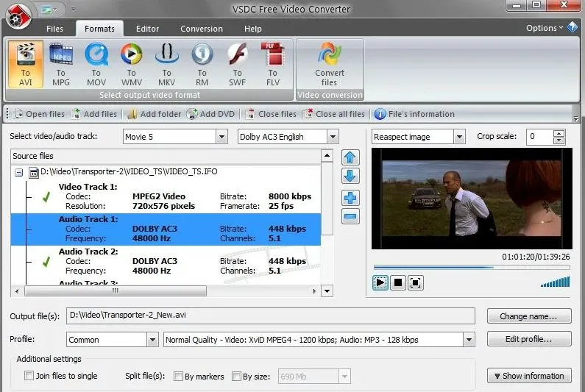The image size is (585, 392).
Task: Click the Change name... button
Action: pos(528,316)
